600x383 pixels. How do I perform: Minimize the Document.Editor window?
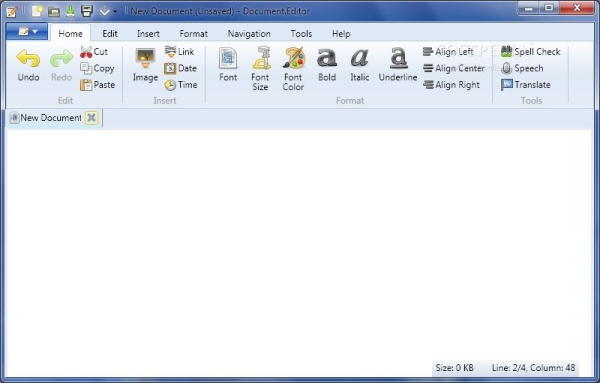(528, 8)
